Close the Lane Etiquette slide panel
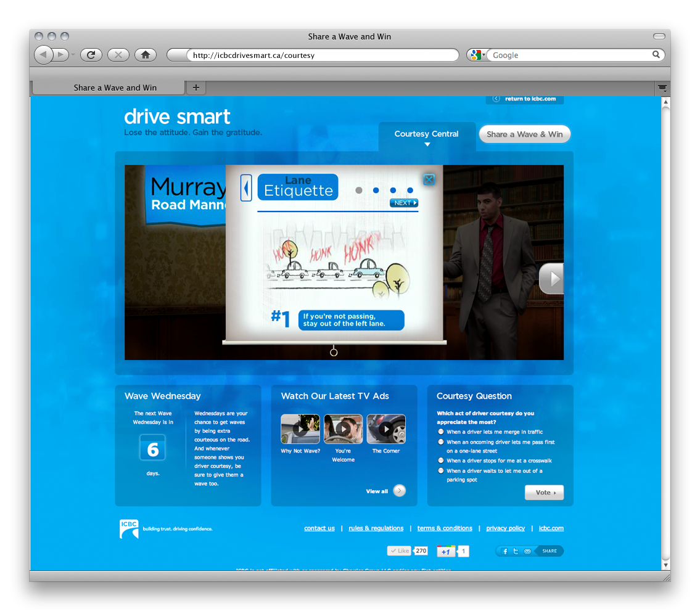The width and height of the screenshot is (700, 611). coord(429,179)
